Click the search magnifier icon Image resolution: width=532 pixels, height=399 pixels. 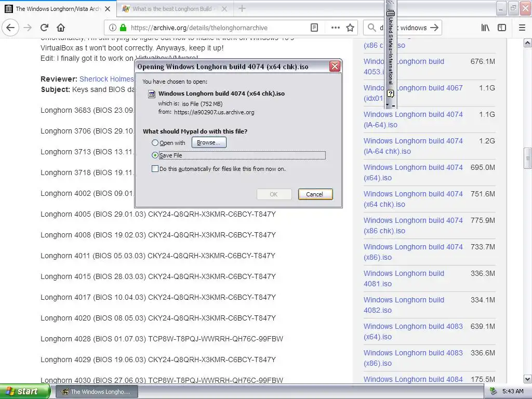pos(372,28)
